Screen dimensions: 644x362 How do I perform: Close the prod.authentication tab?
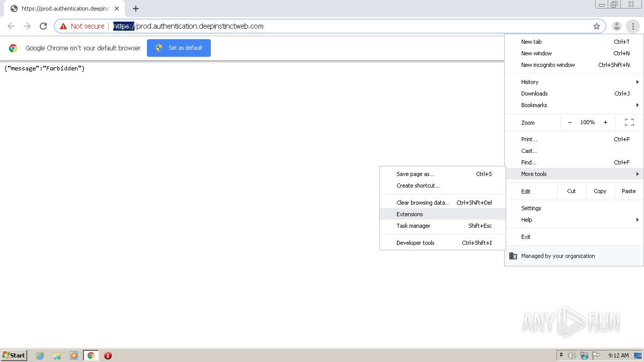117,9
